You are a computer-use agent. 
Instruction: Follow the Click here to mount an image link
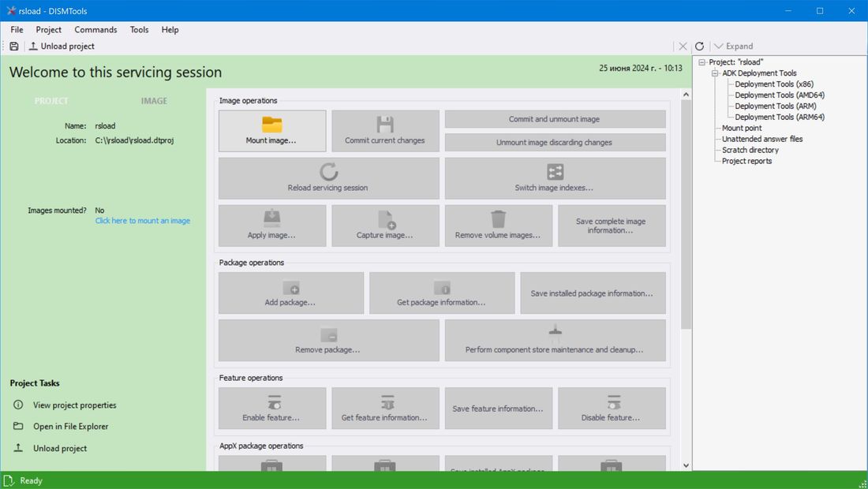(x=142, y=220)
